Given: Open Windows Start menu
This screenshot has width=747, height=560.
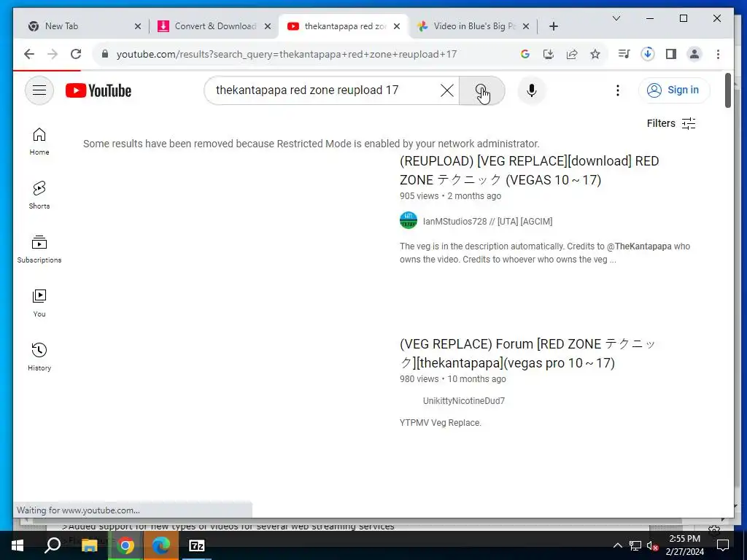Looking at the screenshot, I should 18,545.
